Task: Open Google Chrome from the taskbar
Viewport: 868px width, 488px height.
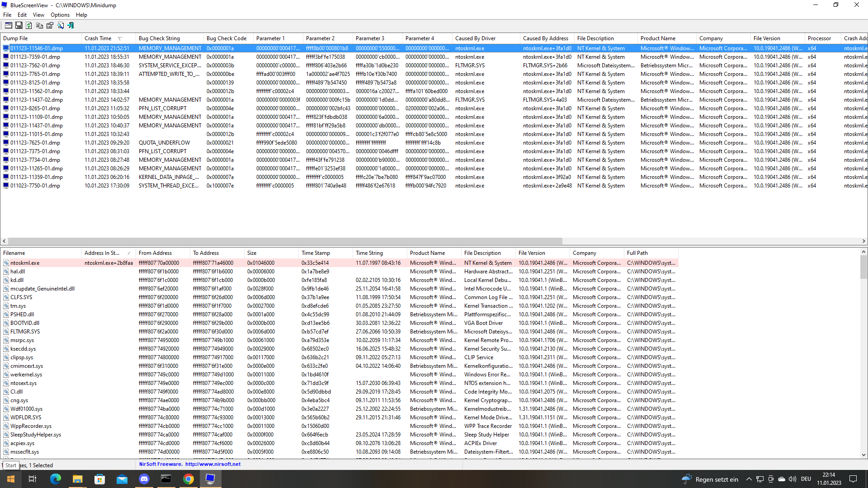Action: [x=189, y=479]
